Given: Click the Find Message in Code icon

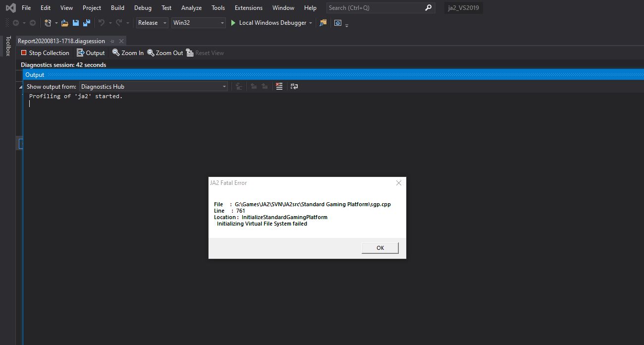Looking at the screenshot, I should (x=239, y=86).
